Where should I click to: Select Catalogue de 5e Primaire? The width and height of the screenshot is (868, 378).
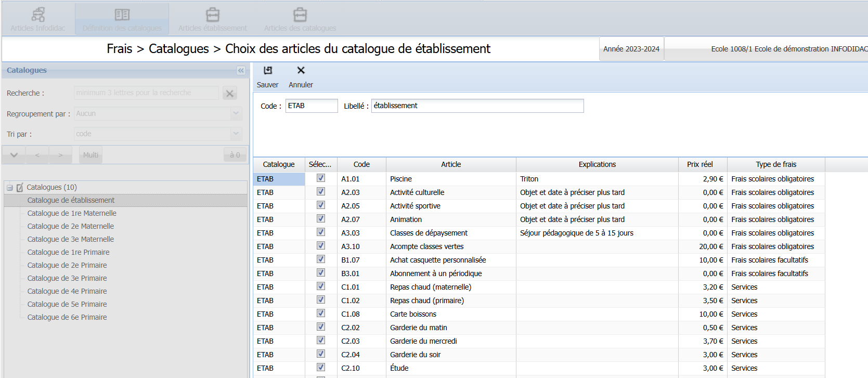(67, 304)
